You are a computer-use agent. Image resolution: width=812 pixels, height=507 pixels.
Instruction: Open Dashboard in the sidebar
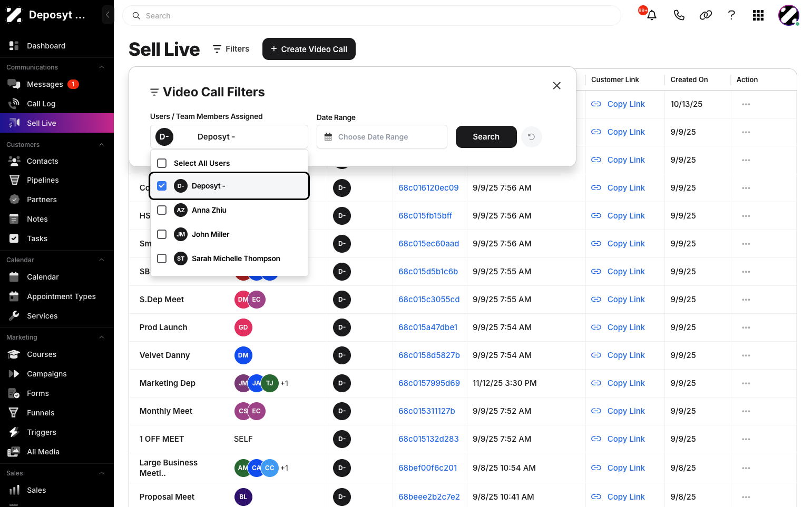point(57,46)
